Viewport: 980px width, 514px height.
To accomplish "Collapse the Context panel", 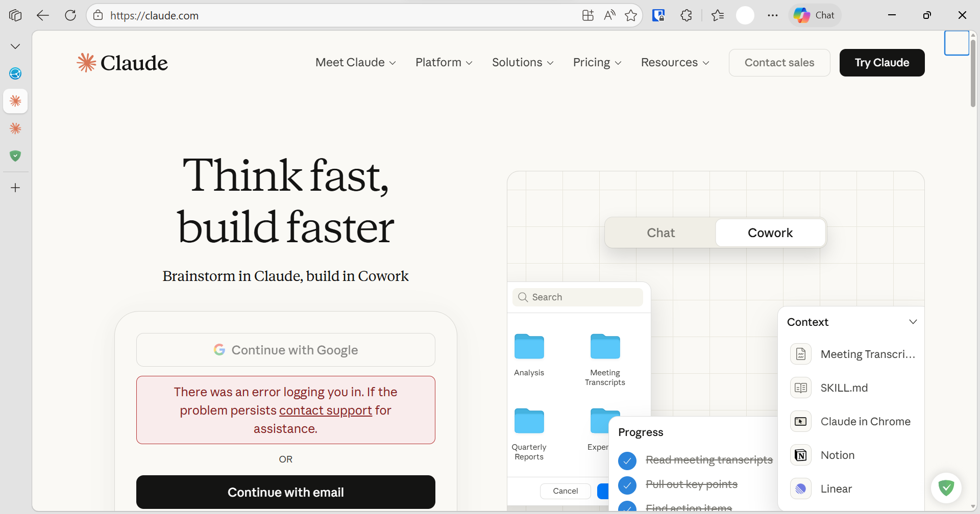I will 913,321.
